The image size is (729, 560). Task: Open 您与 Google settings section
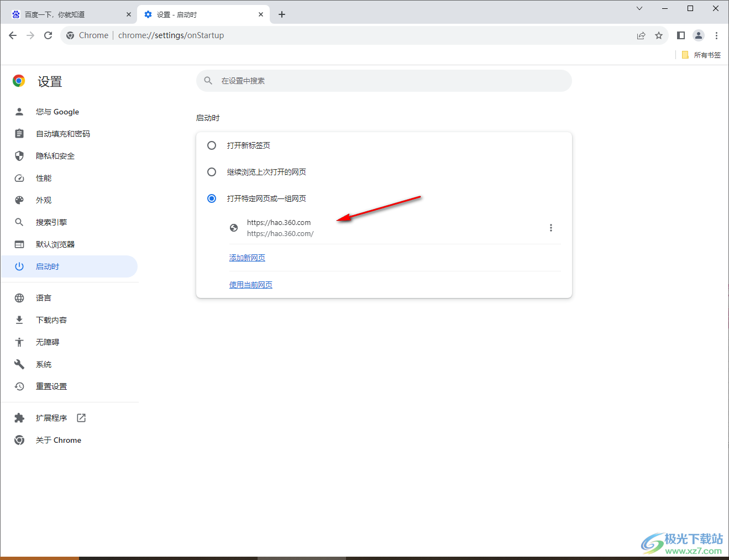coord(69,112)
